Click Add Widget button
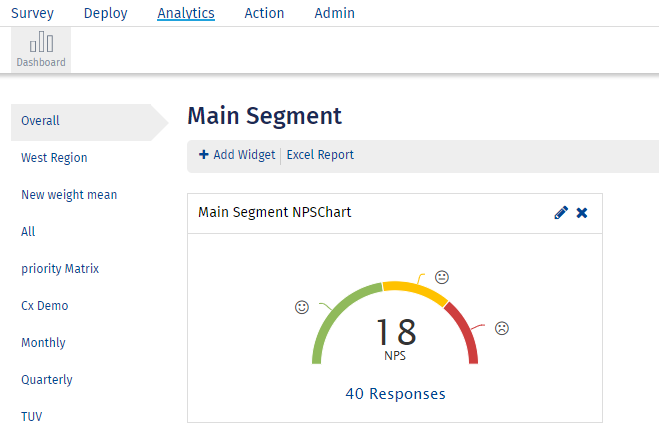This screenshot has height=431, width=659. coord(237,155)
